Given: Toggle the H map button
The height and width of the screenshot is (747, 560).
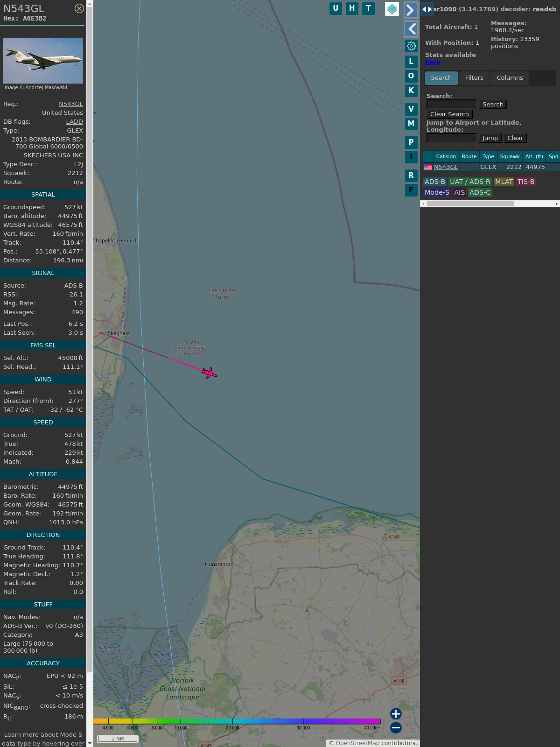Looking at the screenshot, I should pos(352,8).
